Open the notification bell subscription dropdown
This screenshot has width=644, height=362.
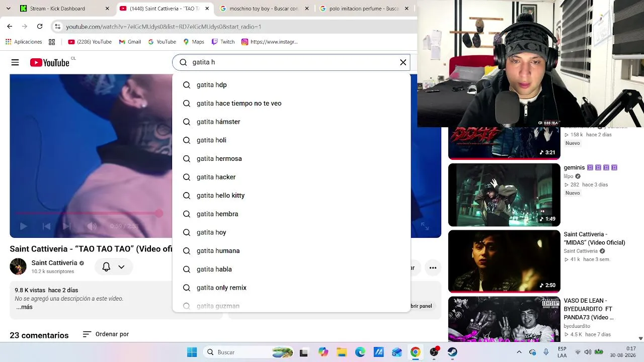point(113,267)
